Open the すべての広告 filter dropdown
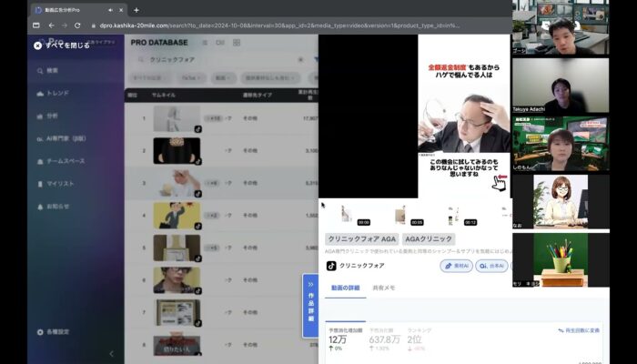The width and height of the screenshot is (637, 364). [x=151, y=77]
